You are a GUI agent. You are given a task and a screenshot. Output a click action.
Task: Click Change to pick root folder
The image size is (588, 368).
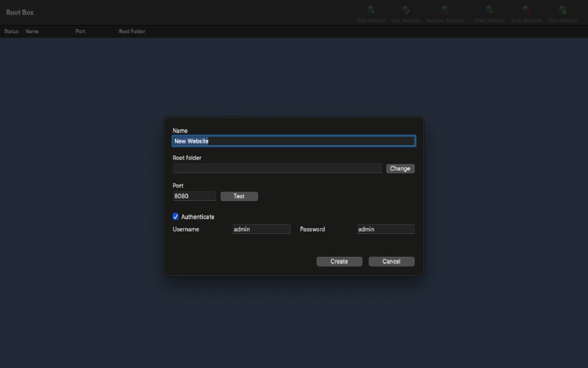[400, 169]
